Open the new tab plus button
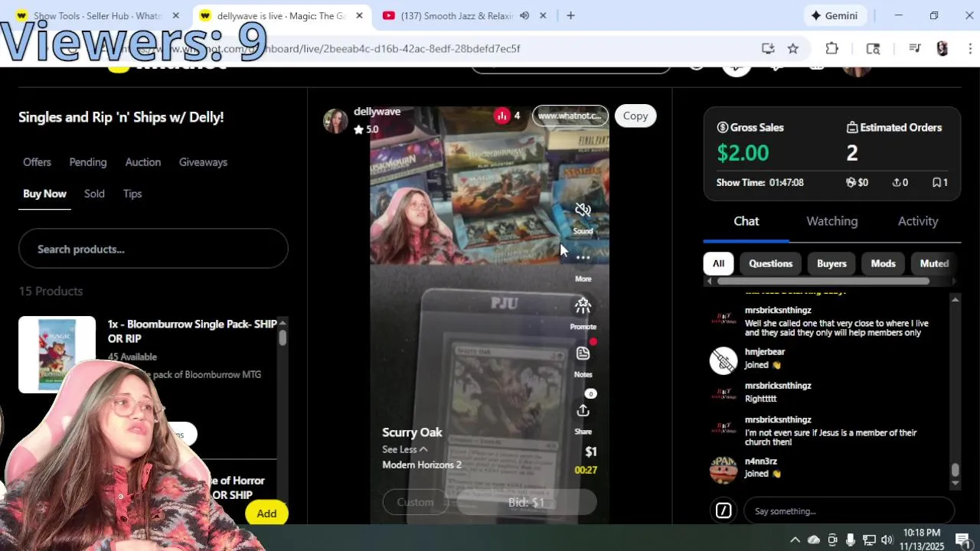Image resolution: width=980 pixels, height=551 pixels. click(570, 15)
